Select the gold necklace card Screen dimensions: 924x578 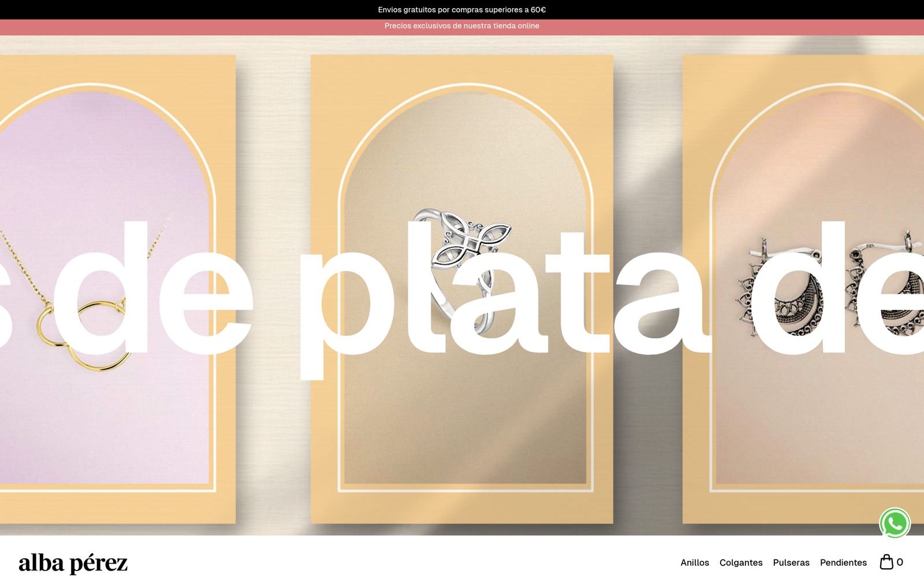pos(118,289)
